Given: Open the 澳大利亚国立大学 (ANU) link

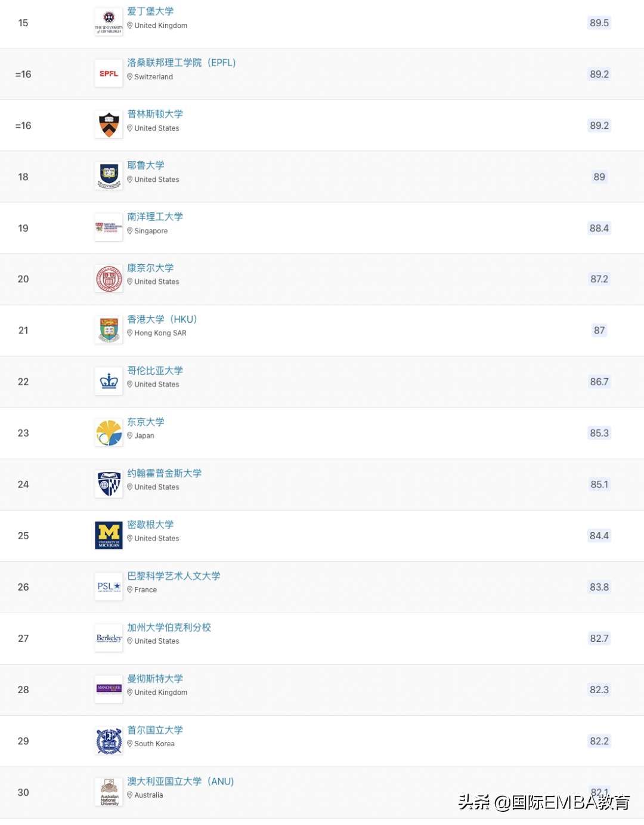Looking at the screenshot, I should pyautogui.click(x=180, y=781).
